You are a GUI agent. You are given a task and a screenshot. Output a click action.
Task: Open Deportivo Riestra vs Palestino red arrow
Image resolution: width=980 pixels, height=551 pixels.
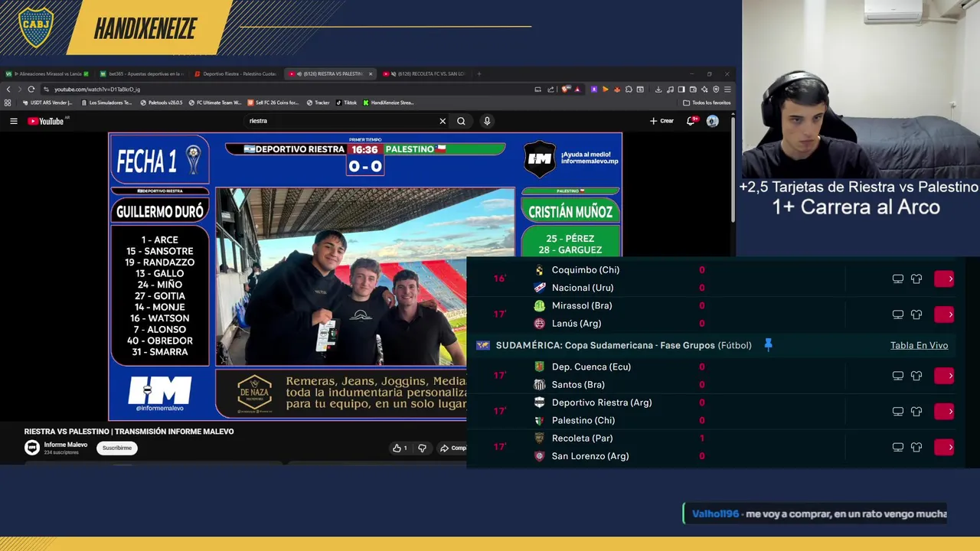point(944,411)
